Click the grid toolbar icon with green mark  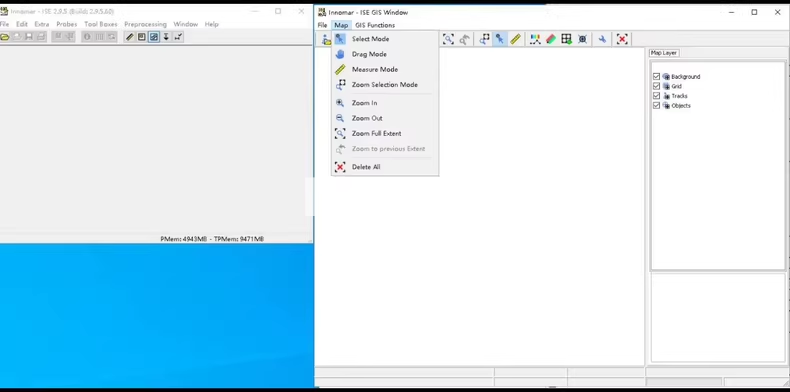click(566, 39)
